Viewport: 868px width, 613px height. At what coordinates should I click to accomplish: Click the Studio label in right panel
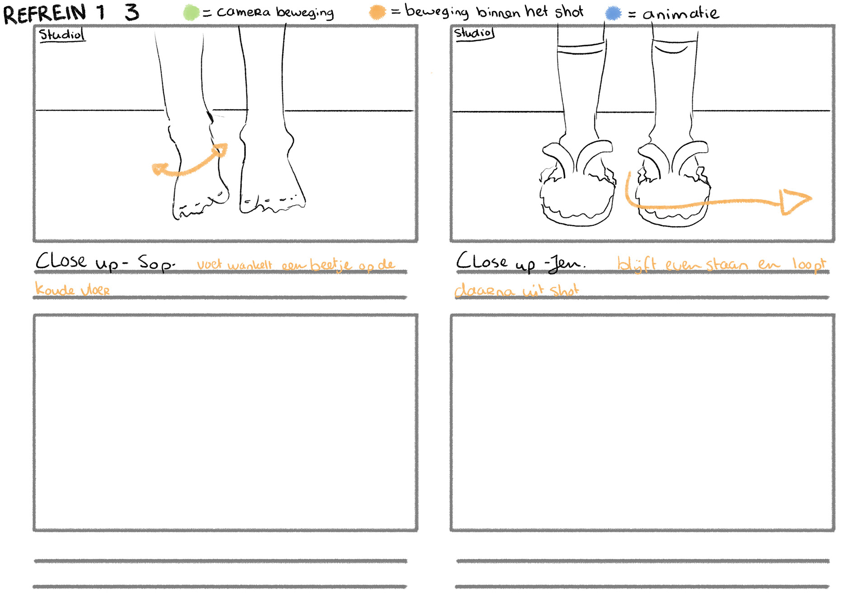pos(473,33)
